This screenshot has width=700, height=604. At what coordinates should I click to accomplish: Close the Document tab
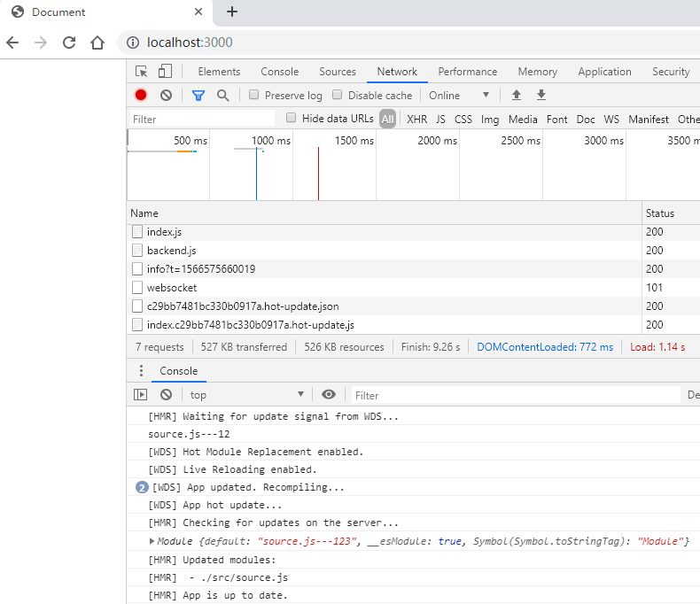(198, 12)
